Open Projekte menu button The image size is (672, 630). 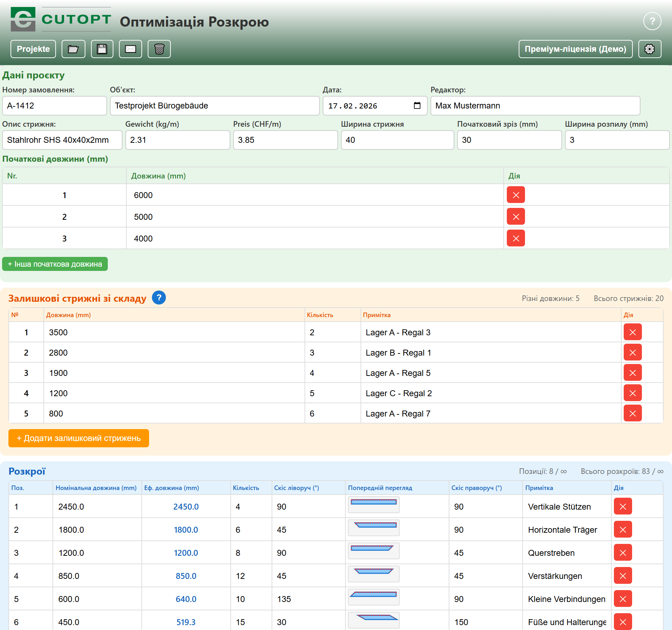tap(33, 49)
